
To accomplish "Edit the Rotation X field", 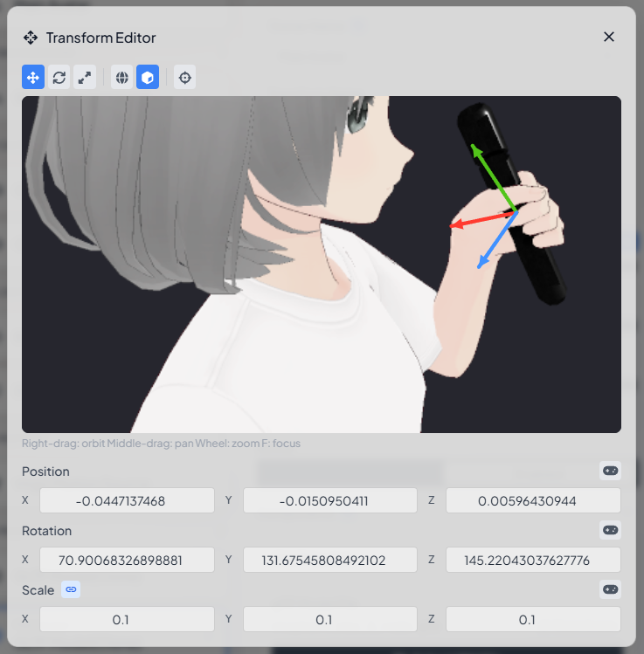I will [127, 560].
